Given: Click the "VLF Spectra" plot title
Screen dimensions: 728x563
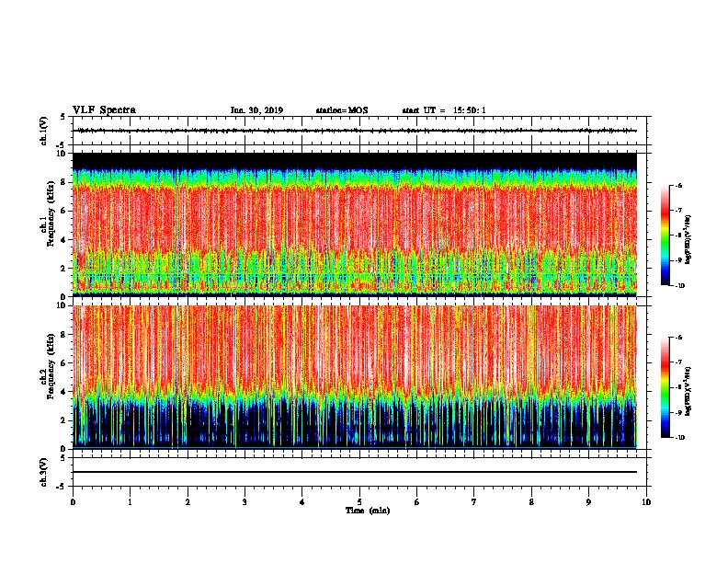Looking at the screenshot, I should point(104,110).
